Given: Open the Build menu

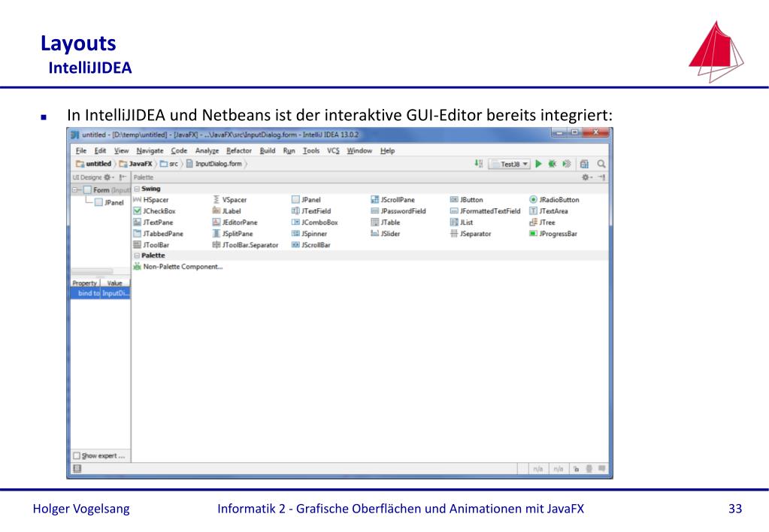Looking at the screenshot, I should 268,150.
